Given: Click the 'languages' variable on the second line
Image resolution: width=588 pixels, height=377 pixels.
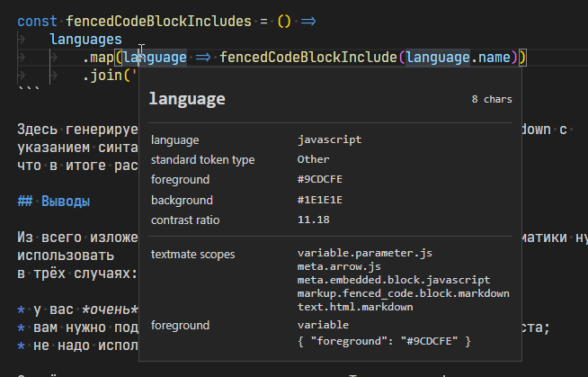Looking at the screenshot, I should coord(86,40).
